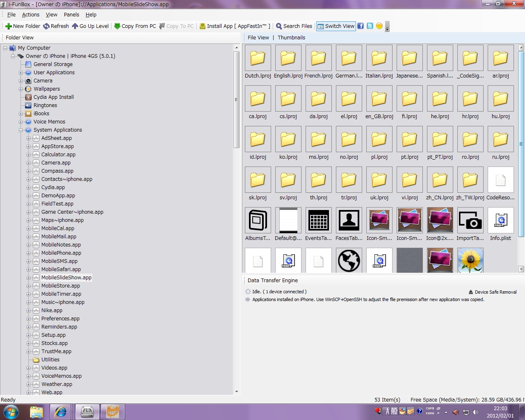The image size is (525, 420).
Task: Click the Twitter icon in toolbar
Action: pos(370,26)
